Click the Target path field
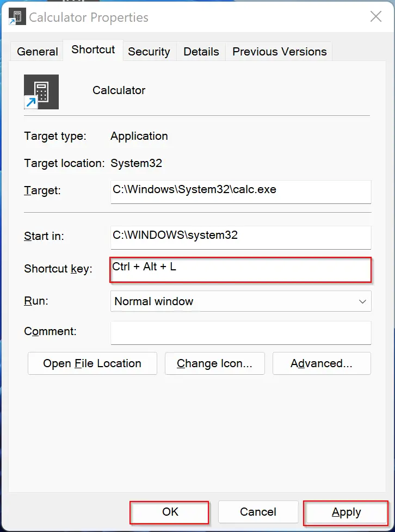Image resolution: width=395 pixels, height=532 pixels. pos(241,192)
